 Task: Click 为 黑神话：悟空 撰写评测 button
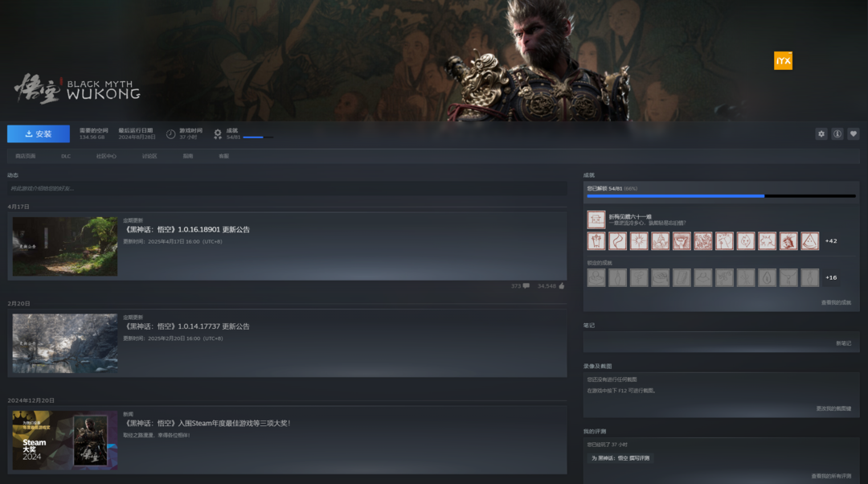click(620, 458)
